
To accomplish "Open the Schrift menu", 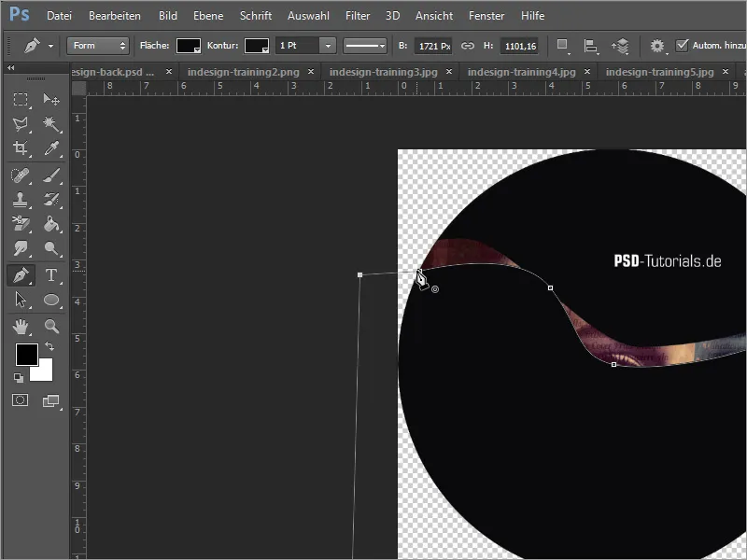I will [x=256, y=16].
